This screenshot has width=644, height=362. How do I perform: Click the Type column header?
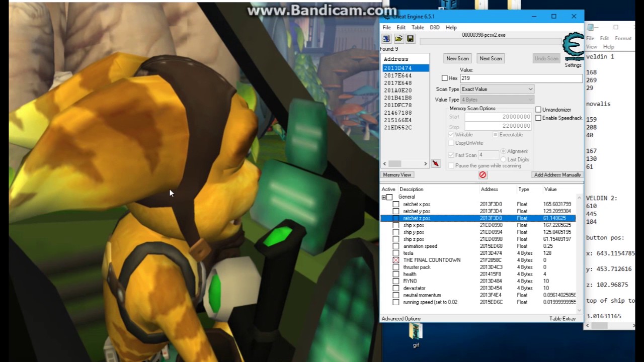[524, 190]
